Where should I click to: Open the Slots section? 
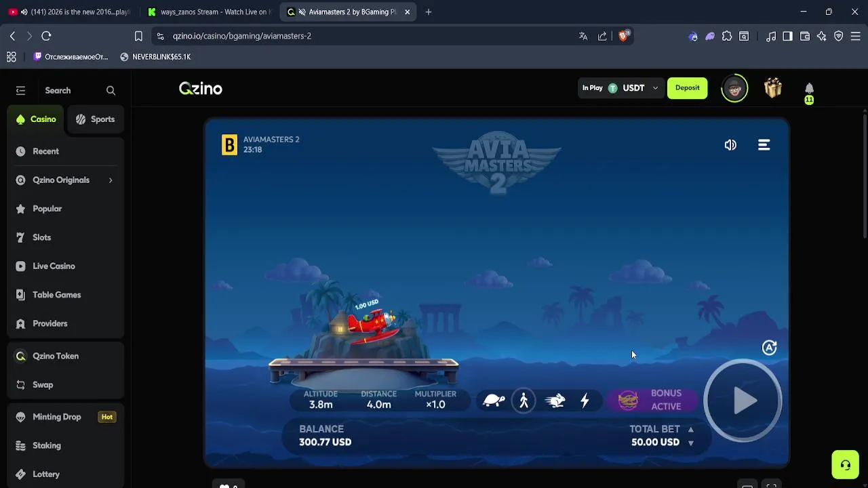click(x=66, y=237)
